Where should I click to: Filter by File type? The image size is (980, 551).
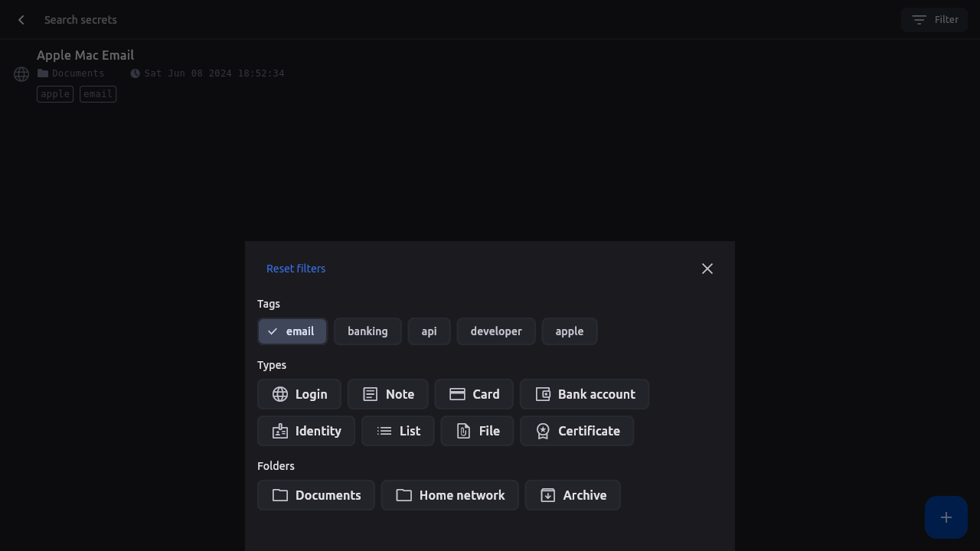coord(477,431)
